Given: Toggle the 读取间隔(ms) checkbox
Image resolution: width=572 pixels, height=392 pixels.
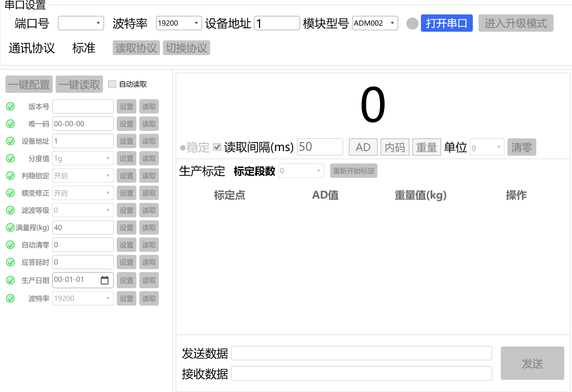Looking at the screenshot, I should [x=217, y=147].
